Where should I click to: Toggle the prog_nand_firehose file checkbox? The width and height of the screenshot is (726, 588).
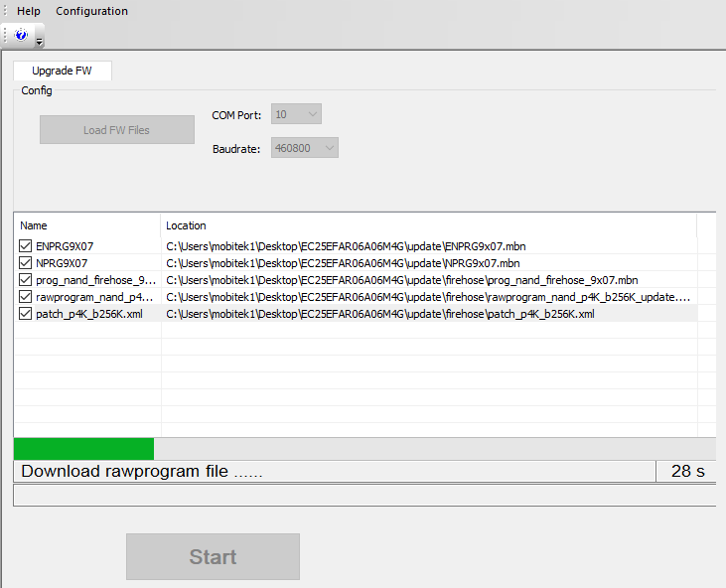26,280
